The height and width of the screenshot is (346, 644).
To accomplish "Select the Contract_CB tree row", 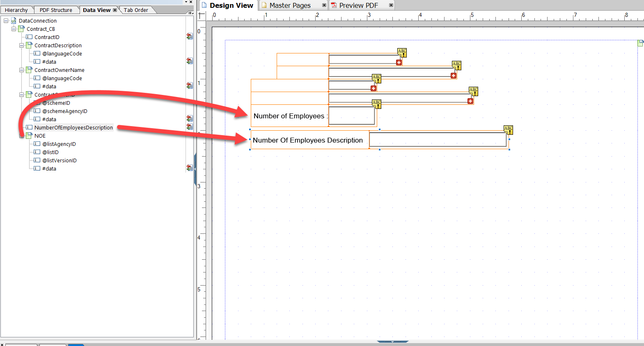I will pos(41,29).
